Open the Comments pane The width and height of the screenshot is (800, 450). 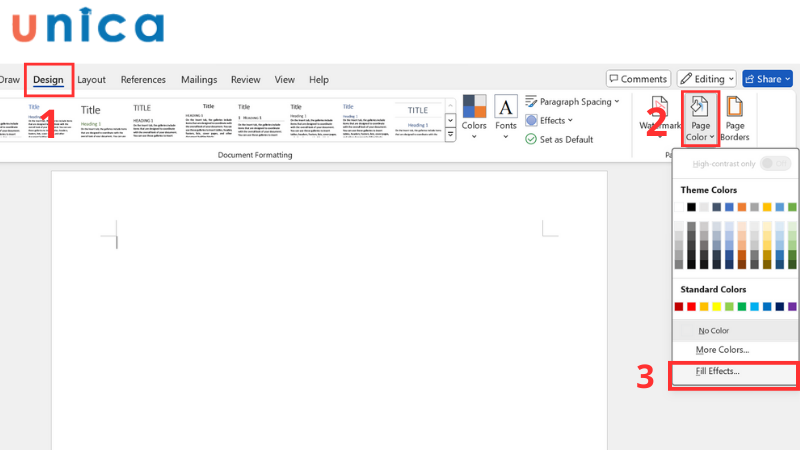point(638,79)
